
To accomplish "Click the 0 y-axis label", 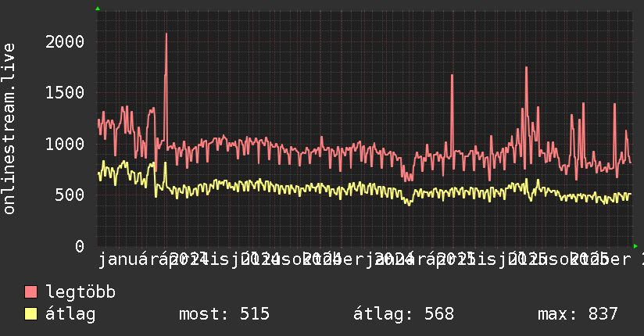I will coord(80,246).
